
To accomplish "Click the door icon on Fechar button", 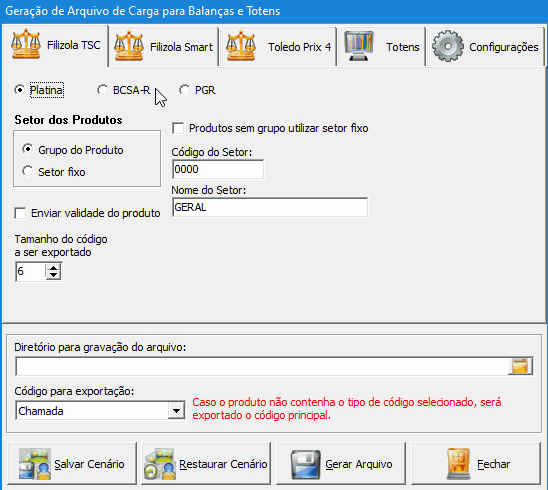I will 458,464.
